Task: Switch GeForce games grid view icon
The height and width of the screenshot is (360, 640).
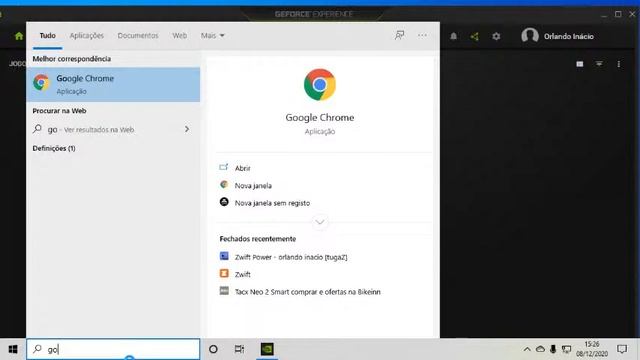Action: point(580,64)
